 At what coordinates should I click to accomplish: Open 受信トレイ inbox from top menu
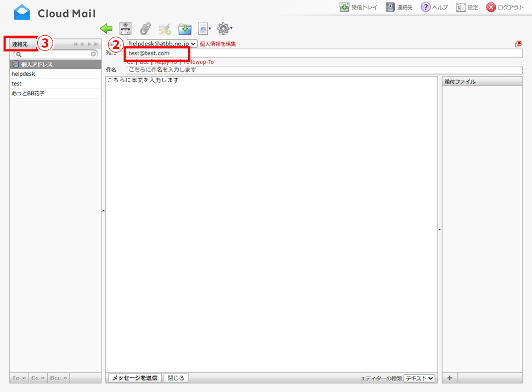pyautogui.click(x=358, y=7)
